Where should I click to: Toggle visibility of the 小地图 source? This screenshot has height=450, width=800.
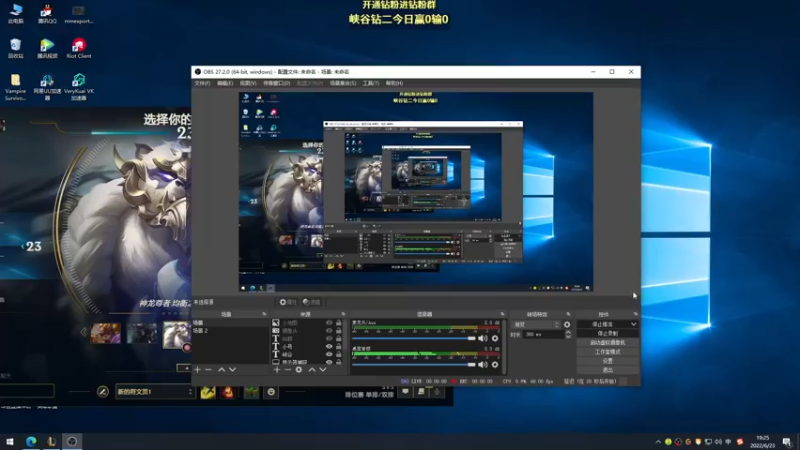(329, 323)
